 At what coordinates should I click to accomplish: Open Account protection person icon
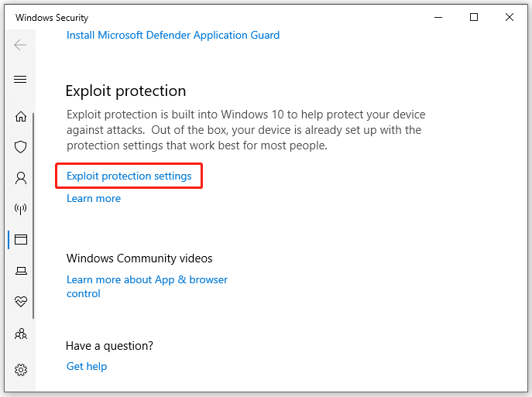[x=21, y=178]
